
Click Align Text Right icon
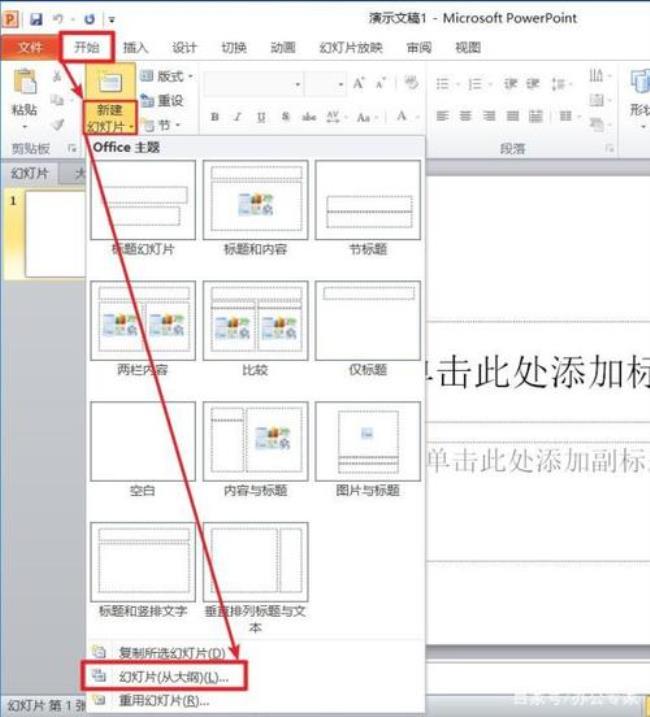pyautogui.click(x=489, y=116)
